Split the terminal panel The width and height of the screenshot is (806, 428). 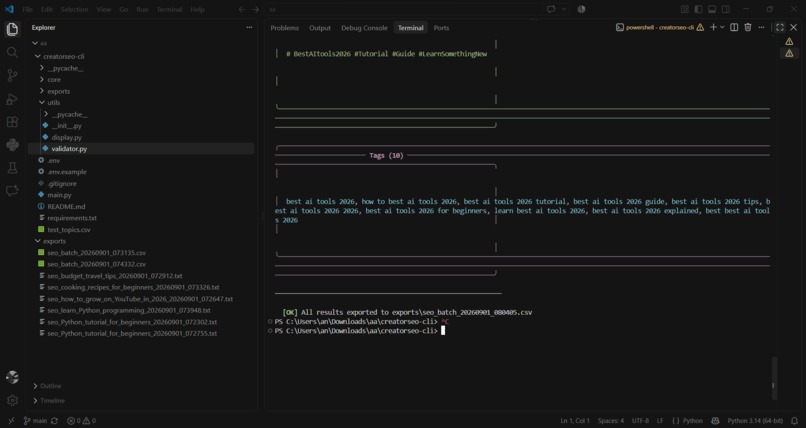click(734, 27)
